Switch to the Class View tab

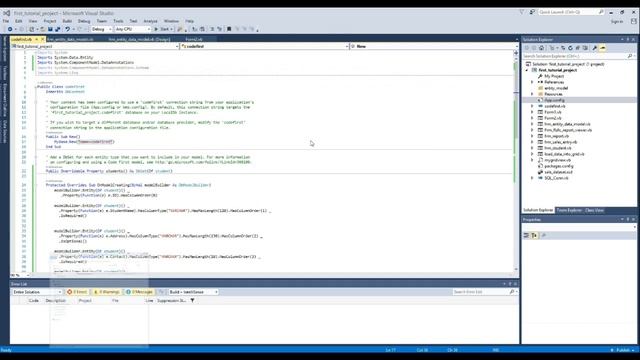click(594, 210)
